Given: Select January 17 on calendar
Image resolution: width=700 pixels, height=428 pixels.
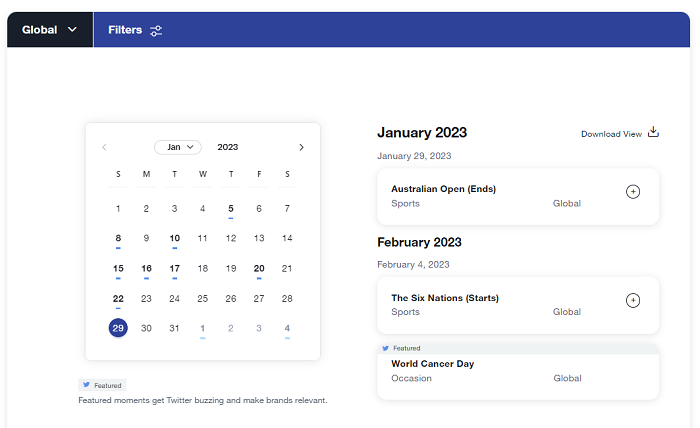Looking at the screenshot, I should [175, 269].
